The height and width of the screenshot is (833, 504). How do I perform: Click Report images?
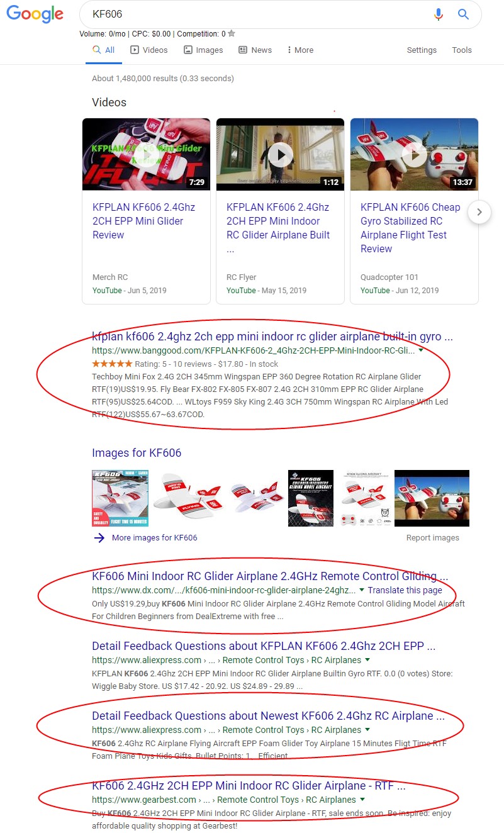click(x=433, y=538)
